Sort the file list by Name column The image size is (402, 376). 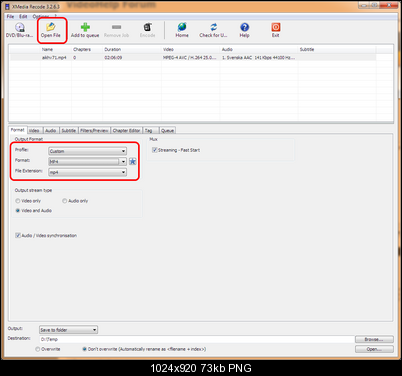click(x=56, y=49)
